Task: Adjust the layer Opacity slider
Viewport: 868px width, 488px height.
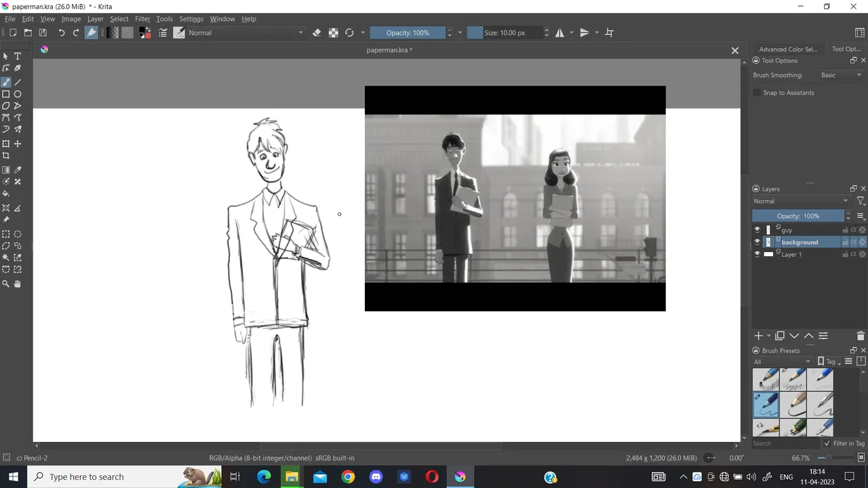Action: (x=798, y=216)
